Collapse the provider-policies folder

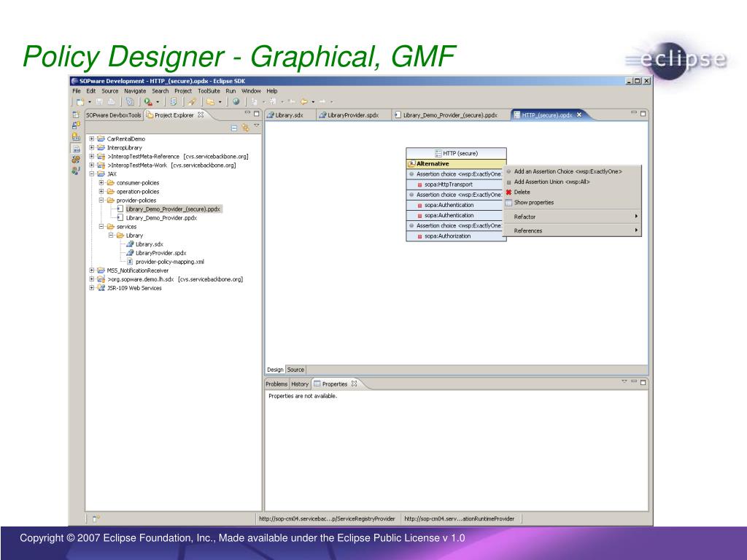[x=101, y=201]
